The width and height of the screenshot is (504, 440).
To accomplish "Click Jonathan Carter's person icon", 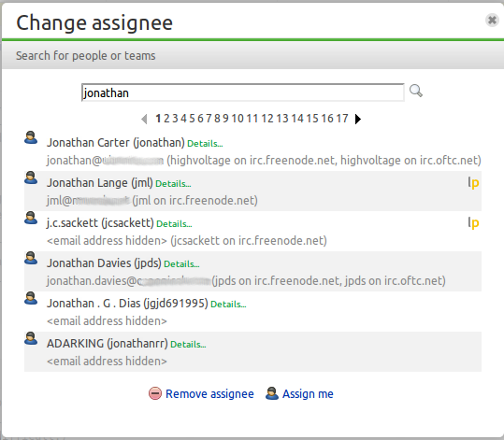I will (x=31, y=137).
